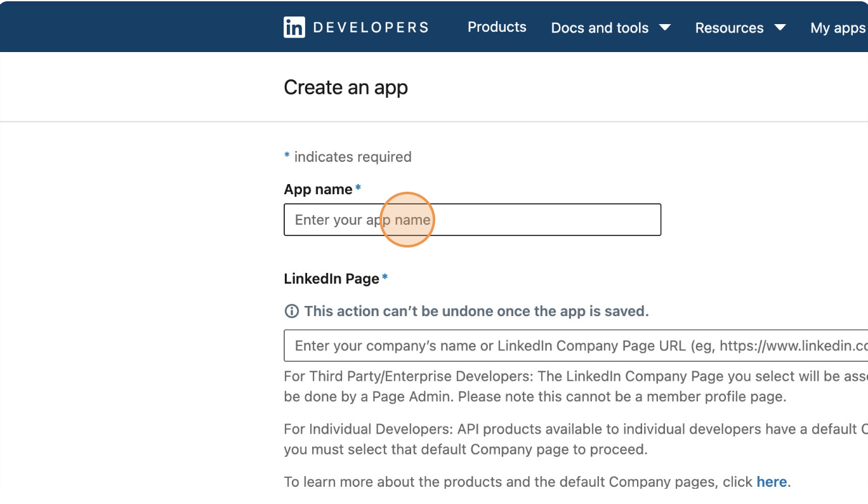Click the 'App name' field label
Screen dimensions: 868x504
pos(319,189)
